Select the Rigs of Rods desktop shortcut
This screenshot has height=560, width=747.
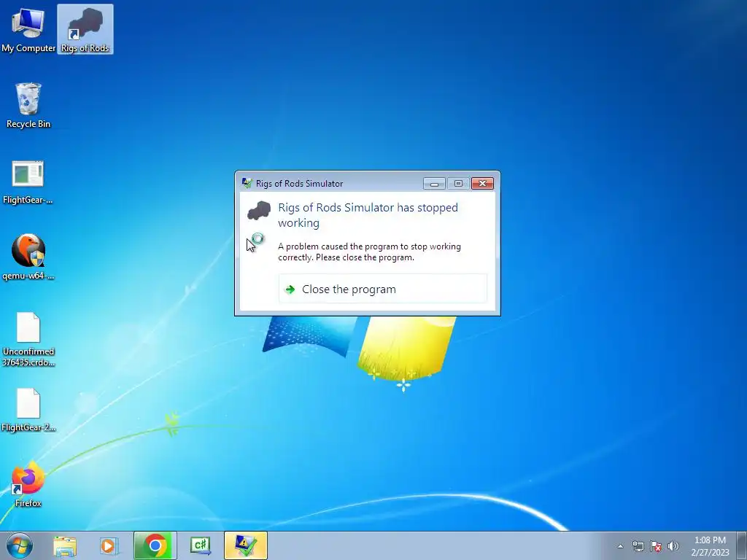[85, 29]
